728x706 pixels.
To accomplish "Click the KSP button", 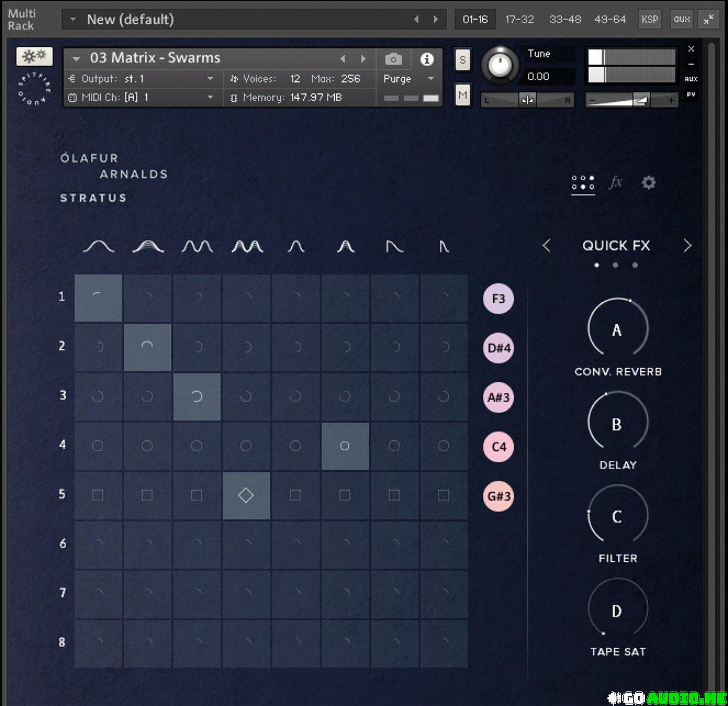I will tap(649, 19).
